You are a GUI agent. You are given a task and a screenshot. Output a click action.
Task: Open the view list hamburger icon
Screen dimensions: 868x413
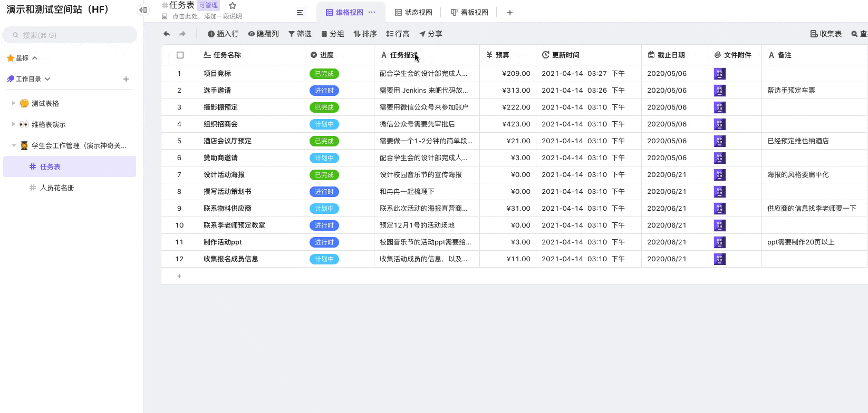pos(300,13)
